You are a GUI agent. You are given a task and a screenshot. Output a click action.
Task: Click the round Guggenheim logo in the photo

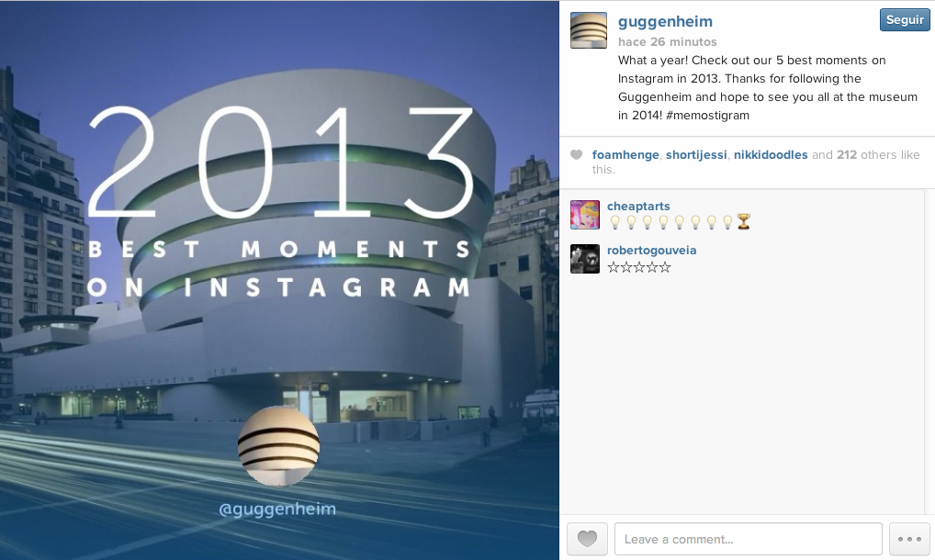278,446
